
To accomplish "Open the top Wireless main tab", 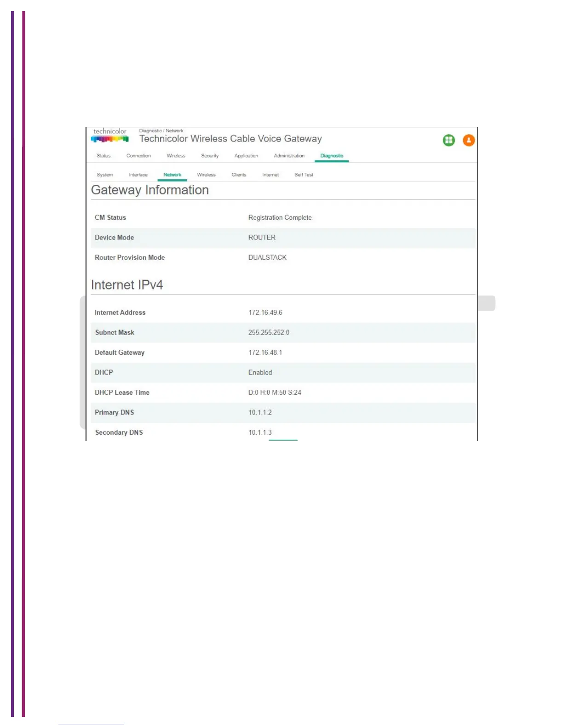I will (x=176, y=156).
